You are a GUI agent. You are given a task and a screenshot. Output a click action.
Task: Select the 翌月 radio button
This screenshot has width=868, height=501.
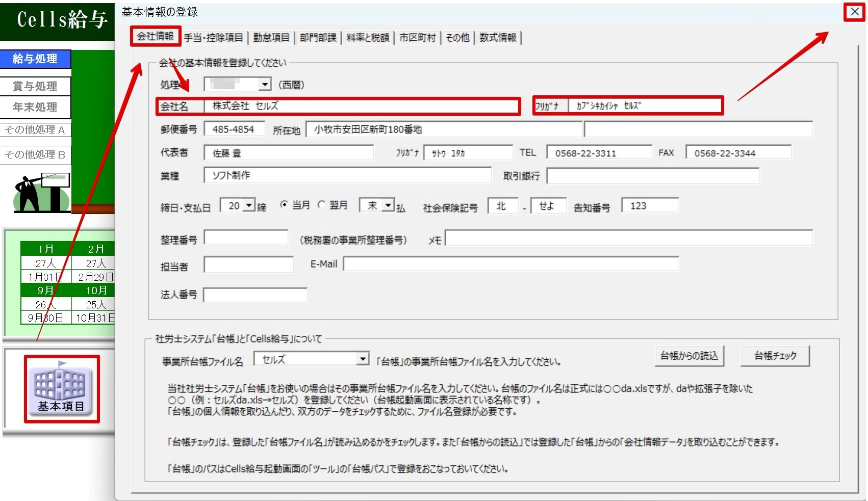(x=322, y=205)
